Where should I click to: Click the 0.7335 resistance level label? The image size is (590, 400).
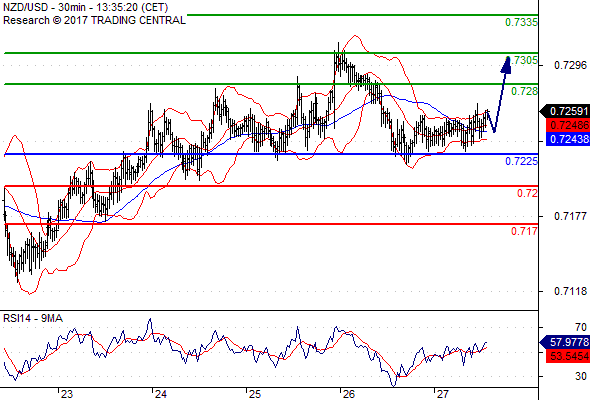pos(521,22)
